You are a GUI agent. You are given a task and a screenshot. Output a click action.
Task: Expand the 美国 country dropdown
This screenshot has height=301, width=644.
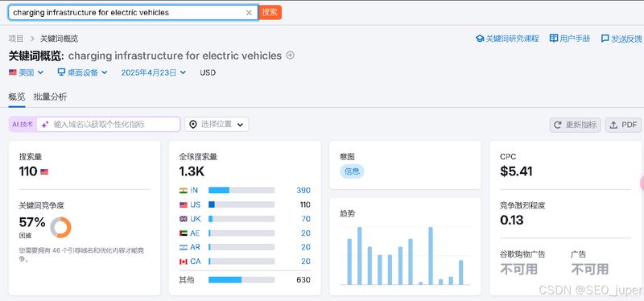26,72
